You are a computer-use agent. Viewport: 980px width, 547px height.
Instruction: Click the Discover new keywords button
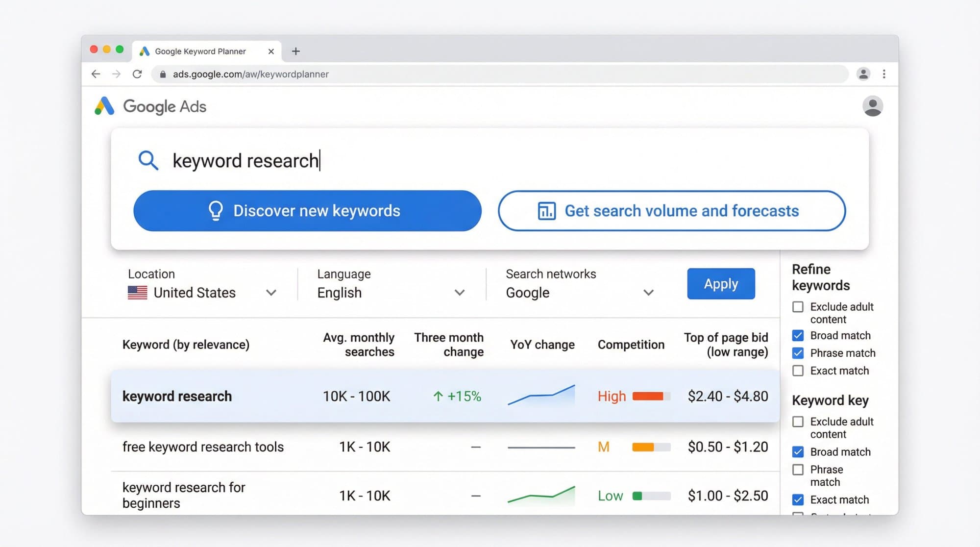click(x=307, y=211)
